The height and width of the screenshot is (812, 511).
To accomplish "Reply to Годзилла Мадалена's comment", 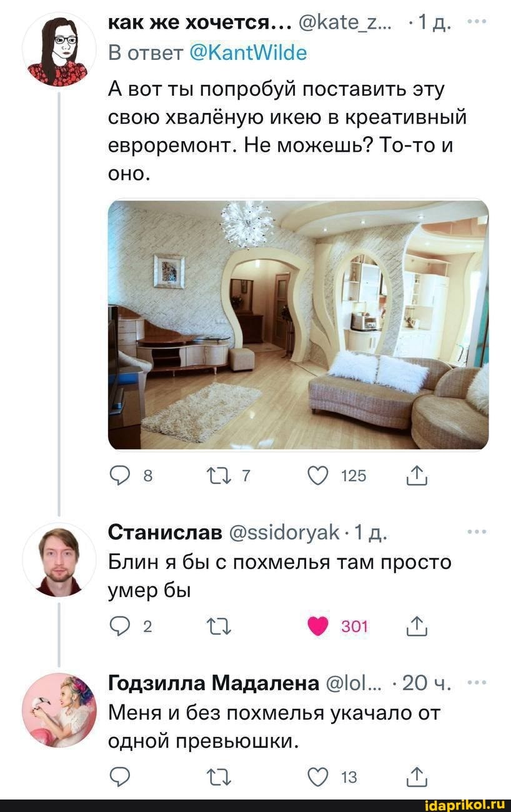I will (118, 777).
